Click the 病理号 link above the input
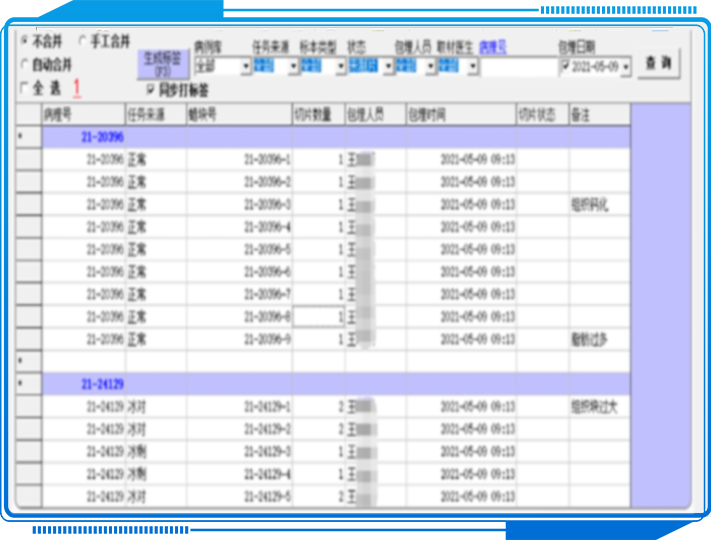 pos(492,46)
